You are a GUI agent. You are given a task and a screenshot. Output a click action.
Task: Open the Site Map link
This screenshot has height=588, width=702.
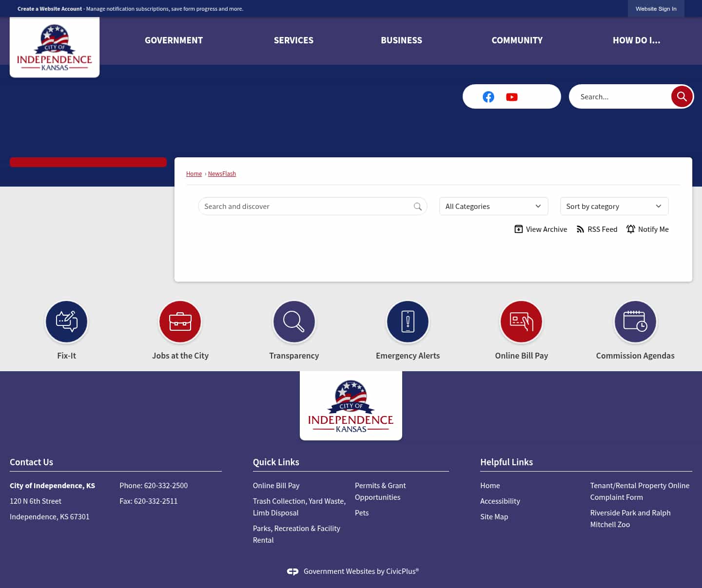(x=494, y=517)
